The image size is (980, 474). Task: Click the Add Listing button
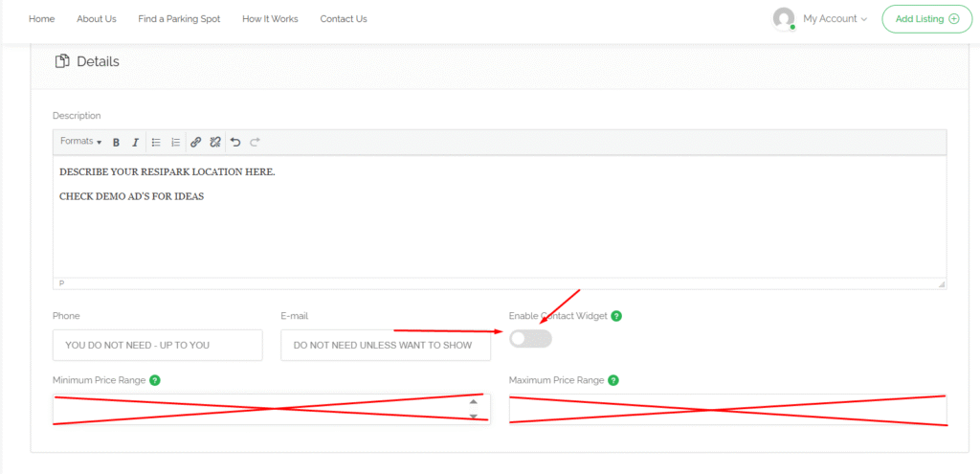(926, 19)
